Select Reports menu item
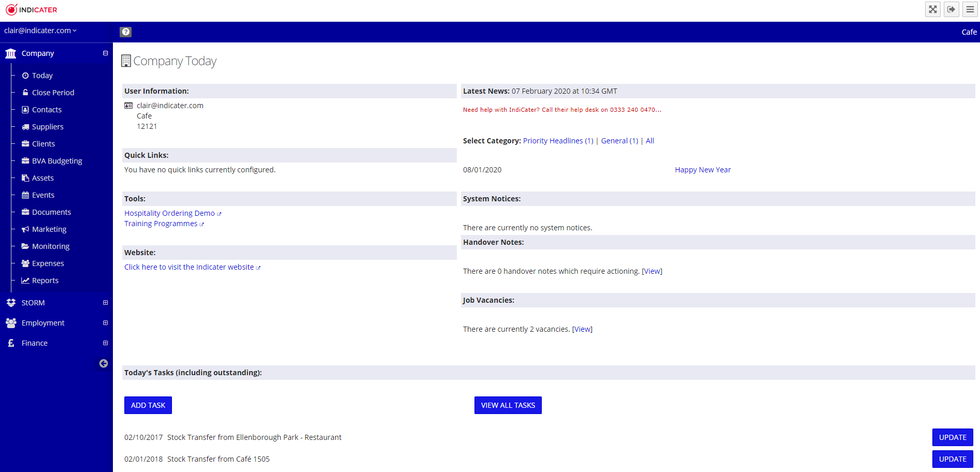The width and height of the screenshot is (980, 472). [45, 281]
